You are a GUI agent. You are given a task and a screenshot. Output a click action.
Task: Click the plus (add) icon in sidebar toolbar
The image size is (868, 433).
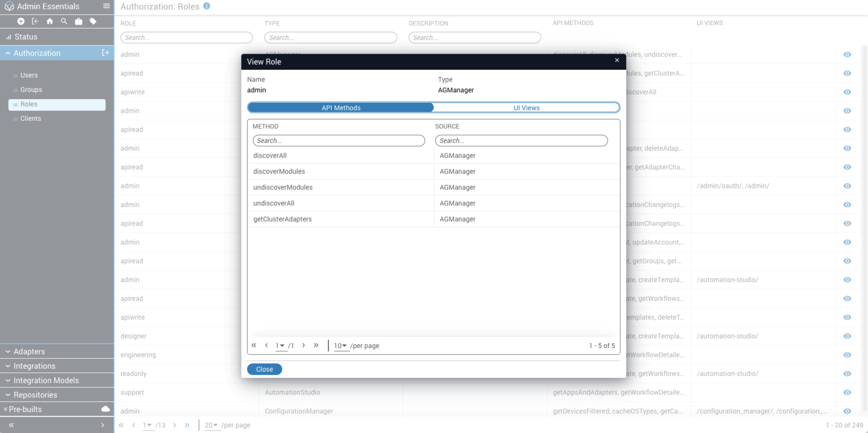pyautogui.click(x=21, y=21)
